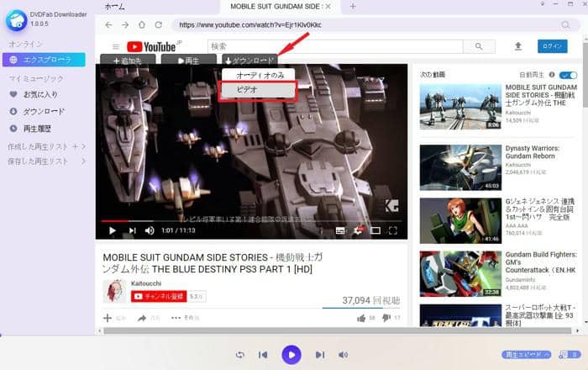The height and width of the screenshot is (370, 588).
Task: Click the URL address field
Action: pyautogui.click(x=368, y=24)
